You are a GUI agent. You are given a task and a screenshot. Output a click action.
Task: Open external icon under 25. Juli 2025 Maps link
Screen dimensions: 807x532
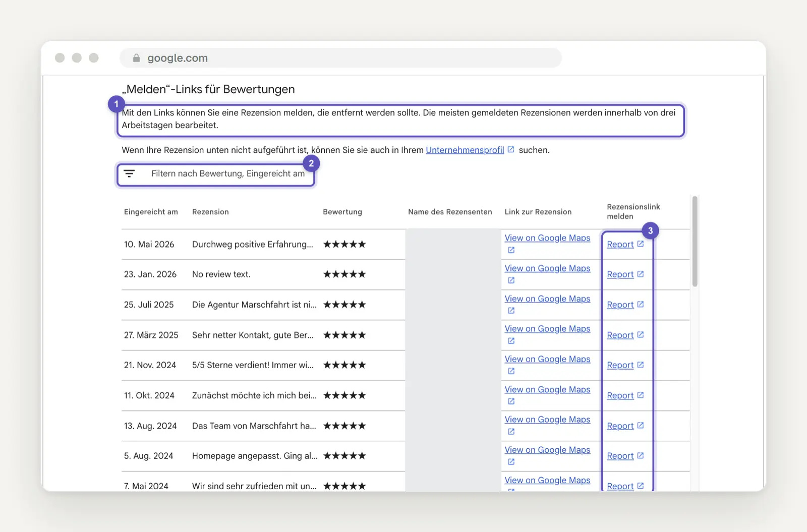pos(511,311)
